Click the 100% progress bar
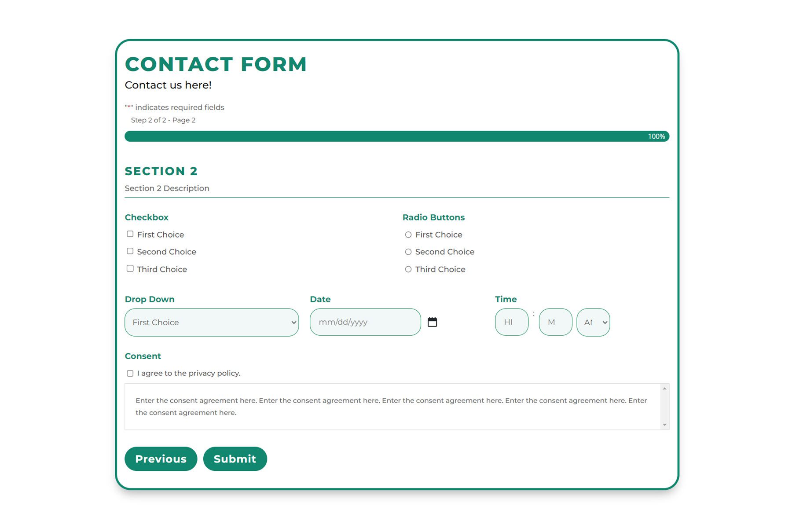Viewport: 792px width, 532px height. [x=396, y=136]
